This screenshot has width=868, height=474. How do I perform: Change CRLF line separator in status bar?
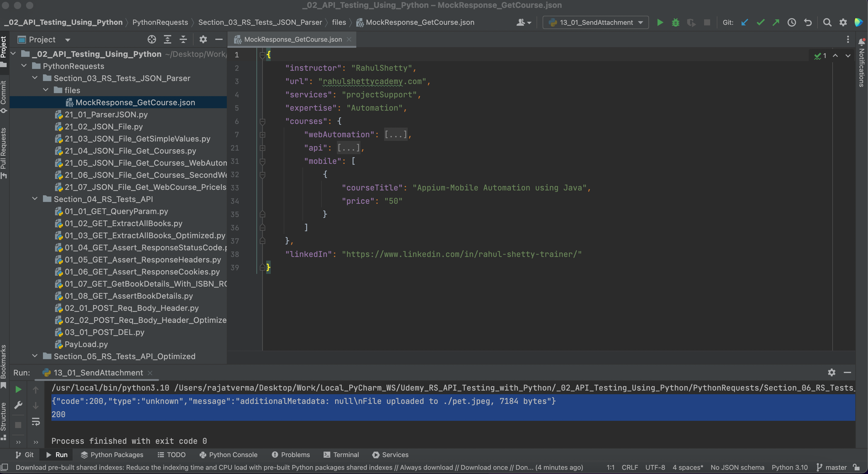(x=629, y=467)
